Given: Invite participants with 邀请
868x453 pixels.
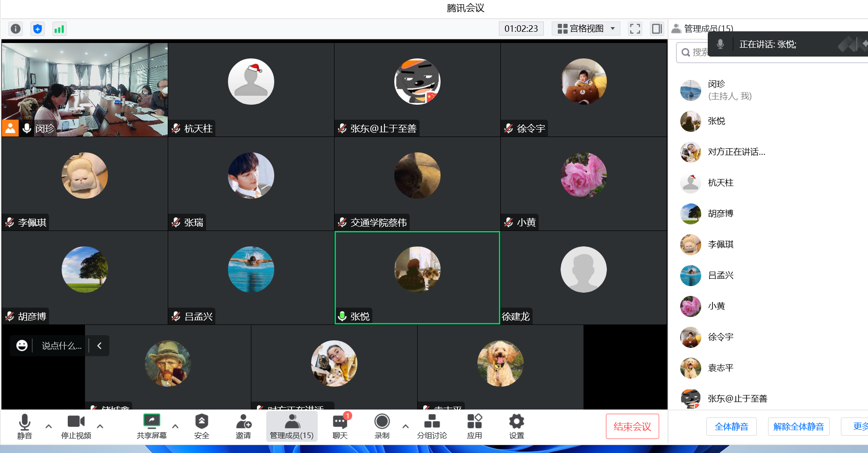Looking at the screenshot, I should 243,426.
